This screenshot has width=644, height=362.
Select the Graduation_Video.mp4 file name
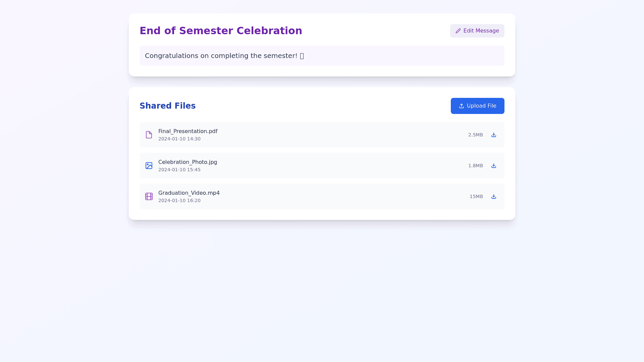click(x=189, y=193)
